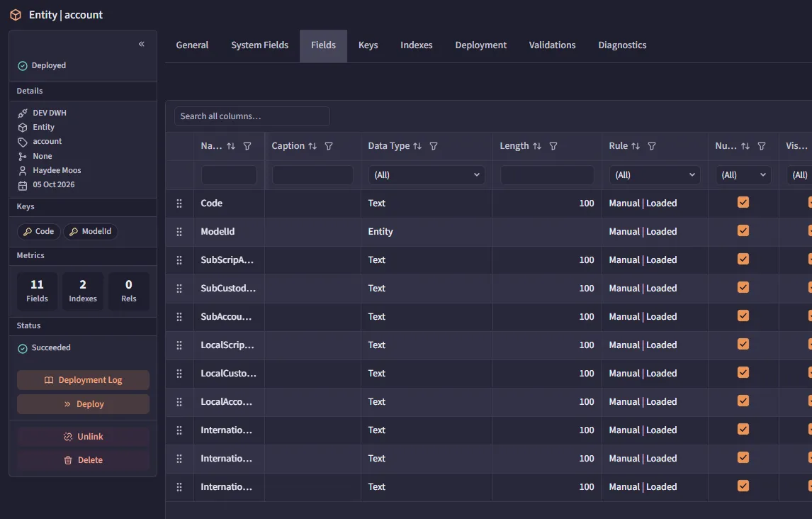Select the Code key chip
The image size is (812, 519).
coord(39,232)
